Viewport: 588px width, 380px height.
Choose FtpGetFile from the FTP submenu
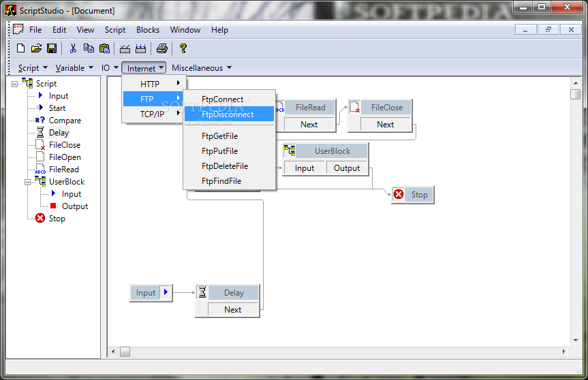[230, 136]
